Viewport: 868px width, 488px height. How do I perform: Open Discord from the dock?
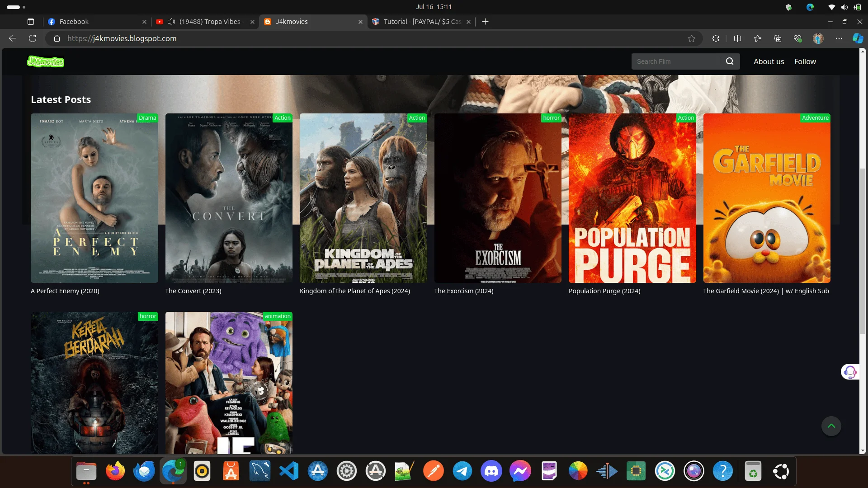pos(491,471)
